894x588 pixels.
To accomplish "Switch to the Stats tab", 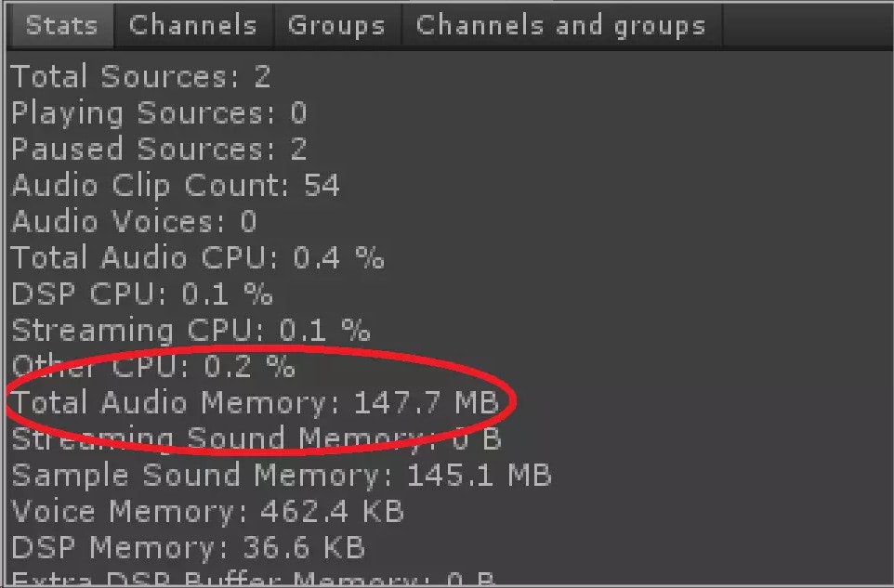I will tap(60, 25).
